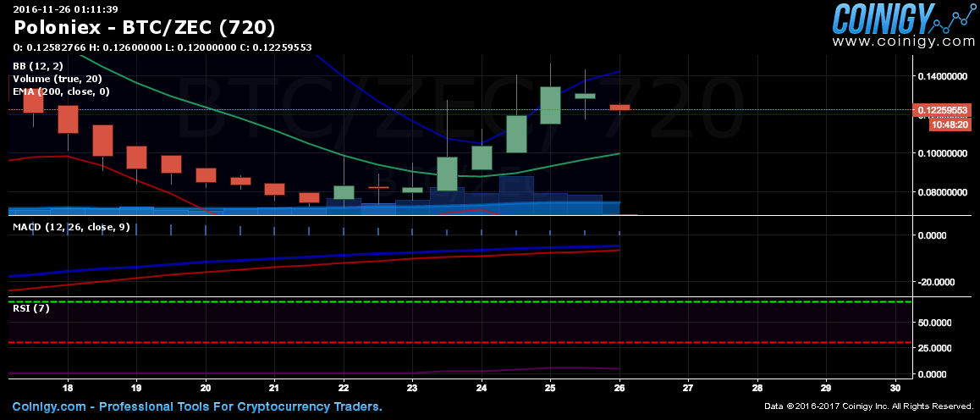The height and width of the screenshot is (420, 980).
Task: Click the current price tag 0.12259553
Action: click(943, 110)
